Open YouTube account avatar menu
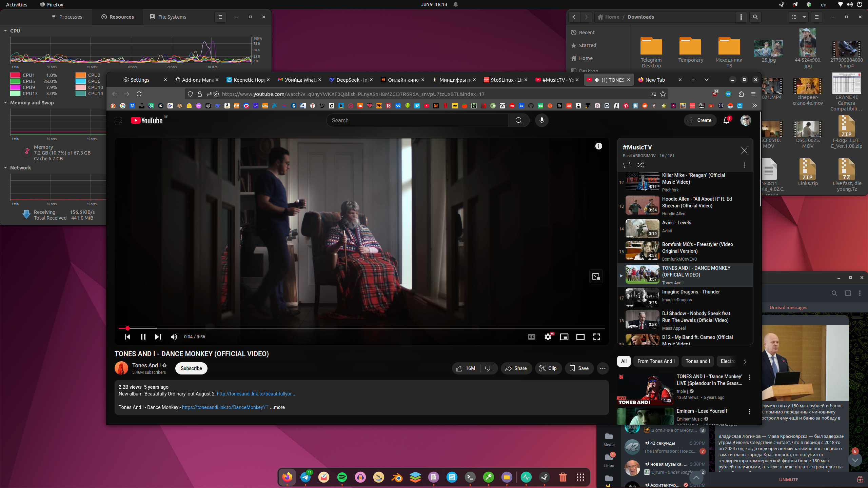Viewport: 868px width, 488px height. point(746,120)
